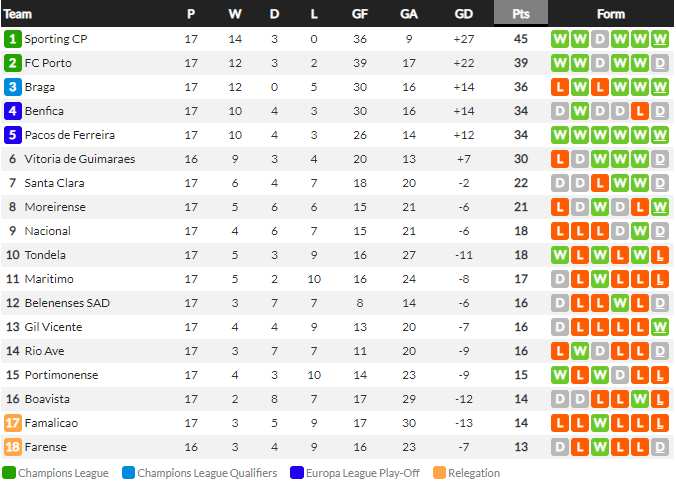
Task: Open the Pacos de Ferreira team link
Action: tap(70, 135)
